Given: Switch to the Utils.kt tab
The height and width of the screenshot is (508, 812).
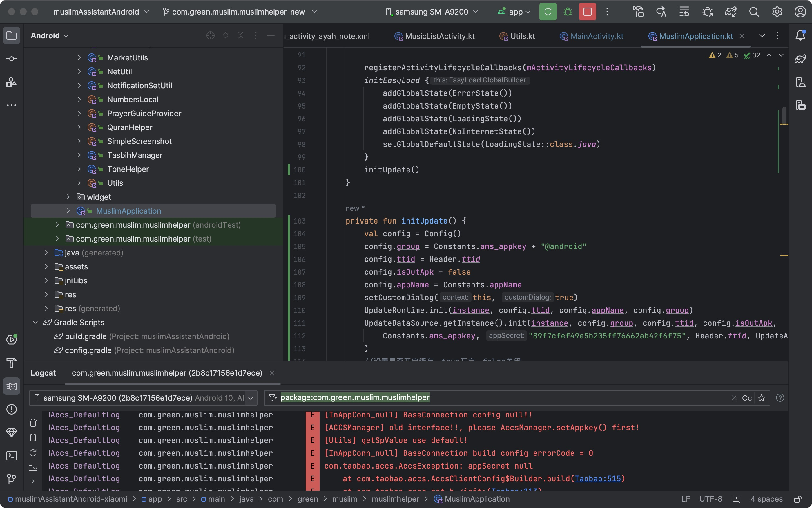Looking at the screenshot, I should (517, 36).
